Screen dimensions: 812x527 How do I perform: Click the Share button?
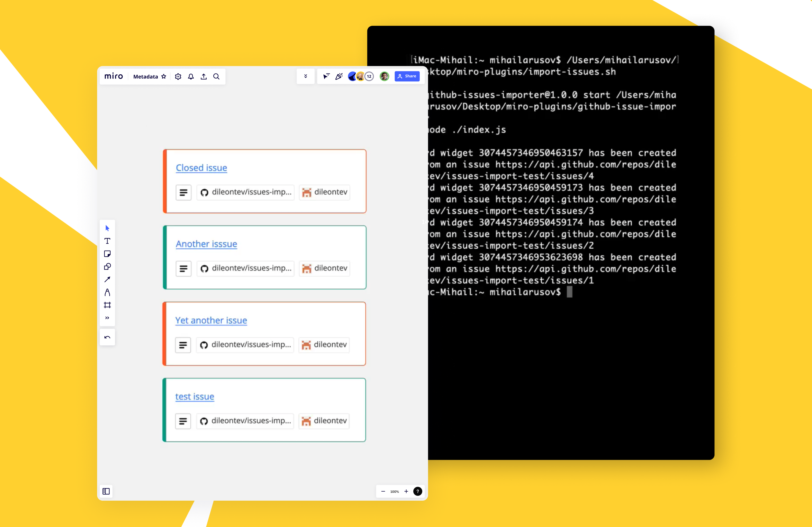[407, 77]
